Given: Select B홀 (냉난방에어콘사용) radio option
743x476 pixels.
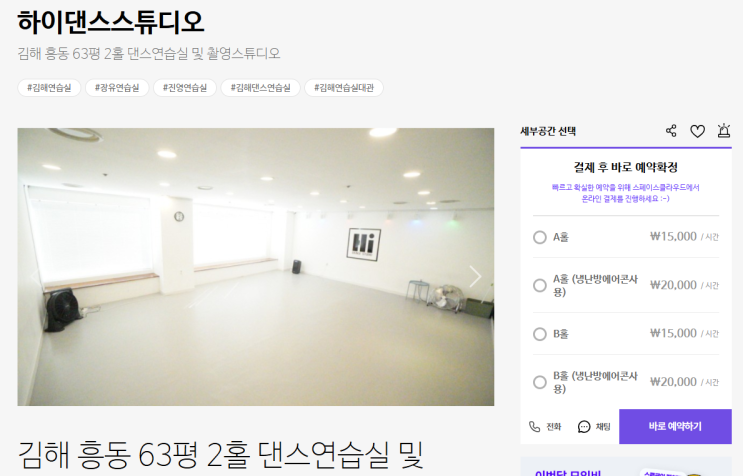Looking at the screenshot, I should [x=540, y=382].
